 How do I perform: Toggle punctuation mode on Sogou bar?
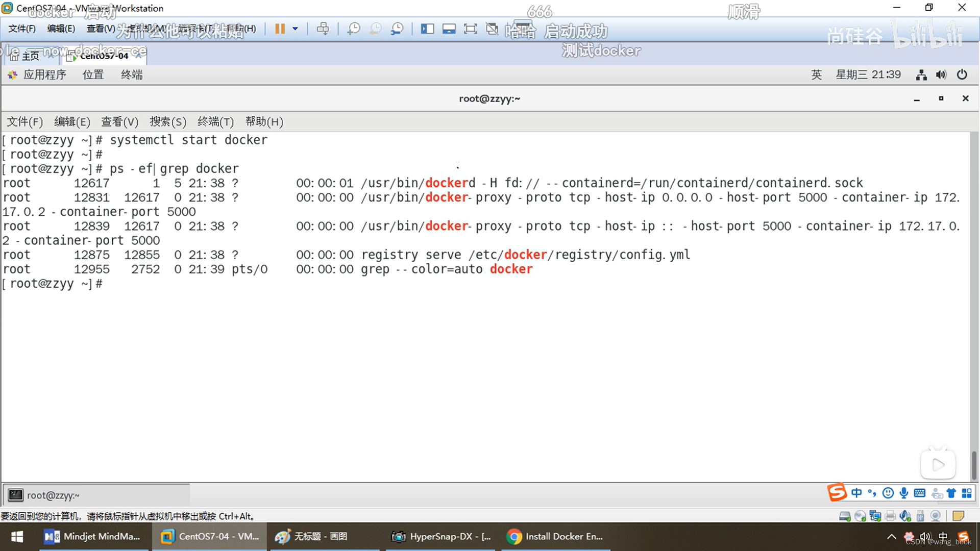pyautogui.click(x=872, y=493)
